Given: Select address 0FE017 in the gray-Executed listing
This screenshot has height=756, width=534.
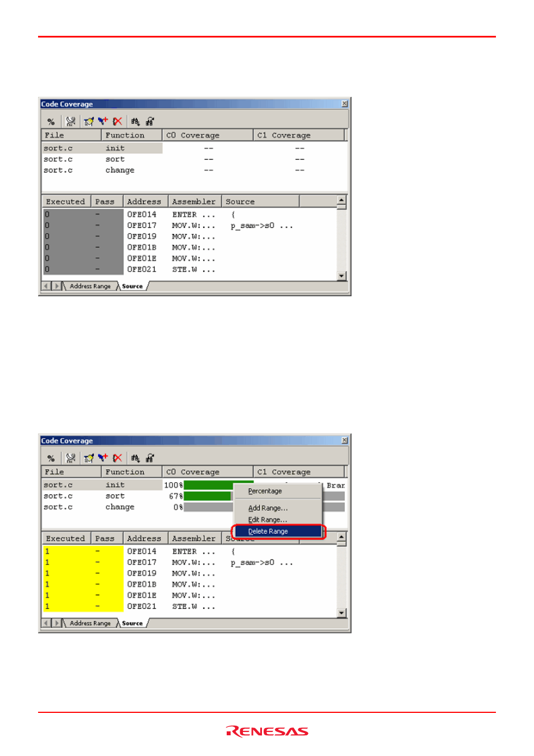Looking at the screenshot, I should [142, 226].
